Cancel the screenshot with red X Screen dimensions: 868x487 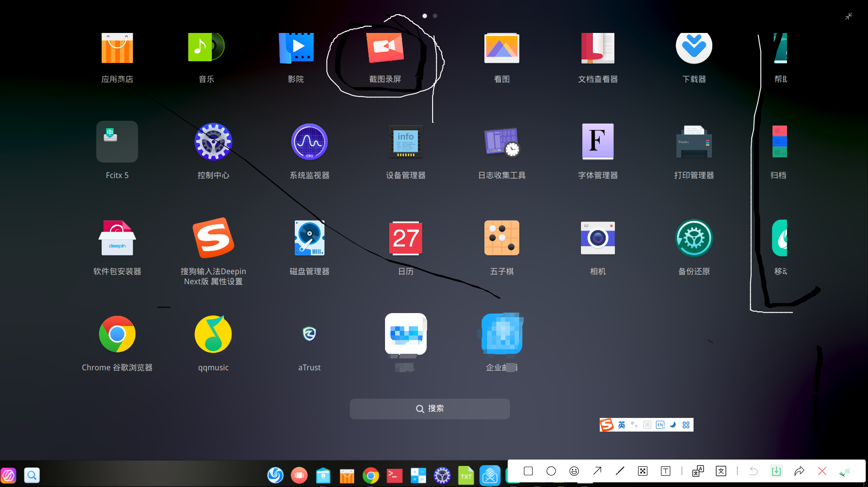tap(822, 471)
